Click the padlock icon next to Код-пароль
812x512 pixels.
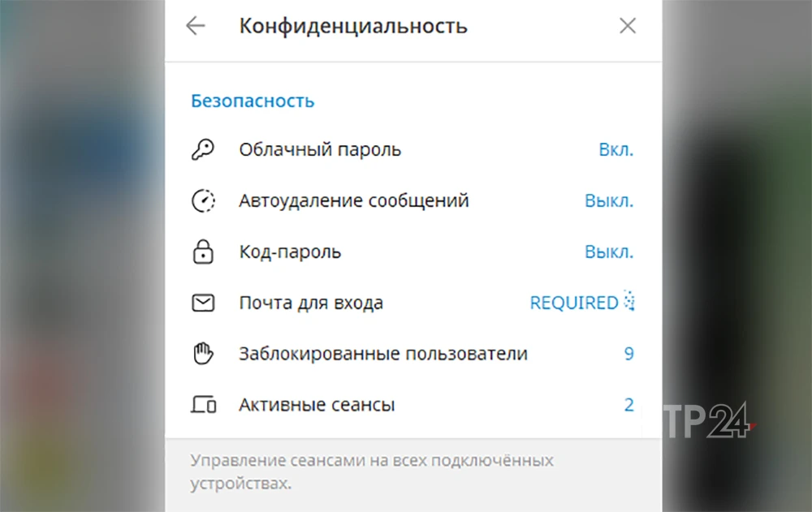[x=205, y=252]
